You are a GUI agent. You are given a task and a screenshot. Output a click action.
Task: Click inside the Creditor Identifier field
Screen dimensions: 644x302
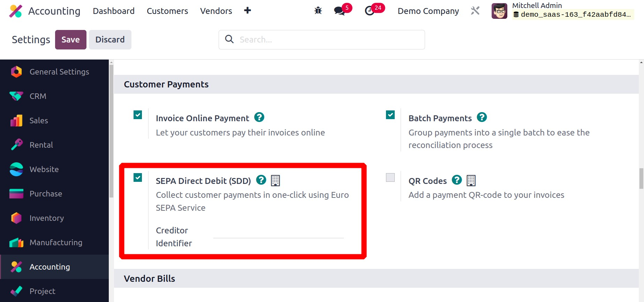click(278, 233)
